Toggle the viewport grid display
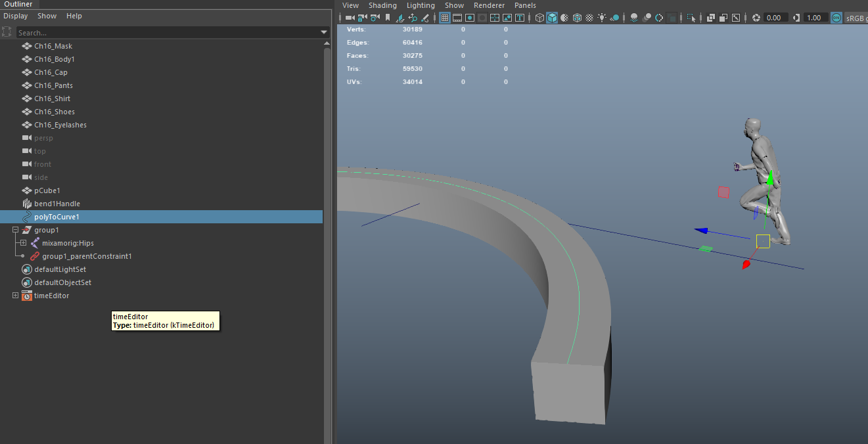Image resolution: width=868 pixels, height=444 pixels. (x=445, y=18)
